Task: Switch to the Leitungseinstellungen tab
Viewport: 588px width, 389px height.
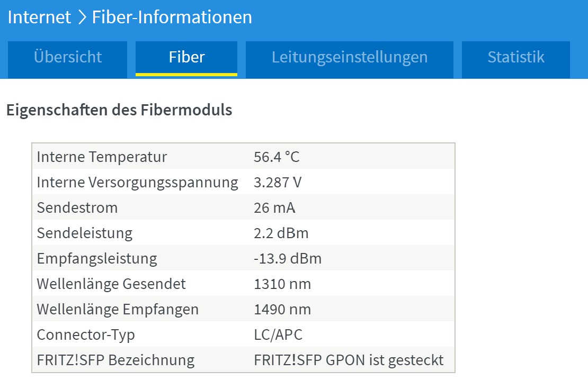Action: pos(350,60)
